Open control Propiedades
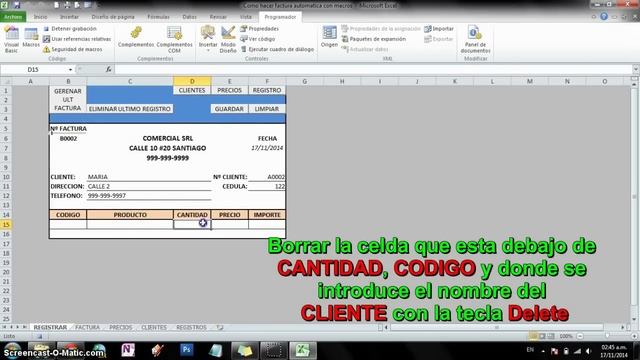 [x=260, y=29]
